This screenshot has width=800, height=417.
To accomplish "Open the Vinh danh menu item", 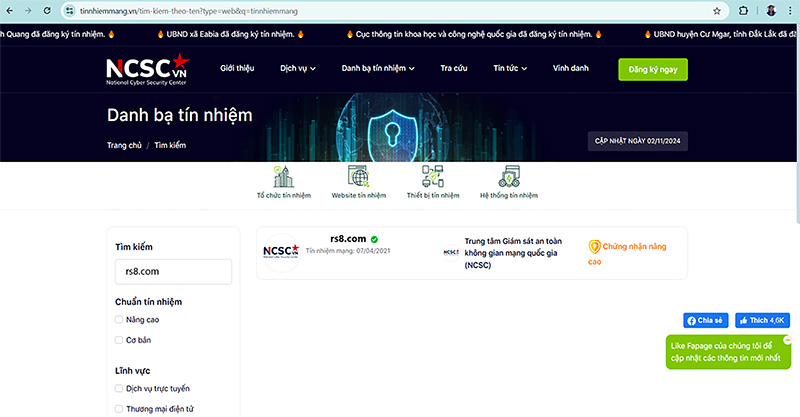I will [x=570, y=68].
